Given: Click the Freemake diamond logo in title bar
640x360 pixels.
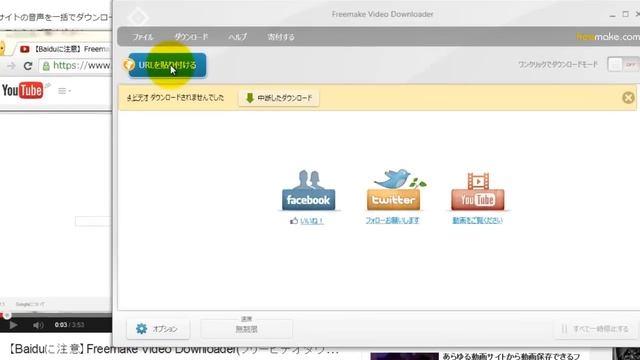Looking at the screenshot, I should click(x=138, y=17).
